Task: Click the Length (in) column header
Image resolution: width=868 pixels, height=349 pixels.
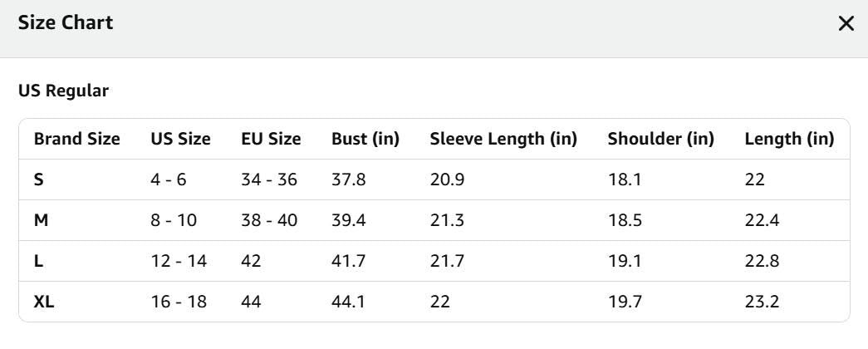Action: pos(789,139)
